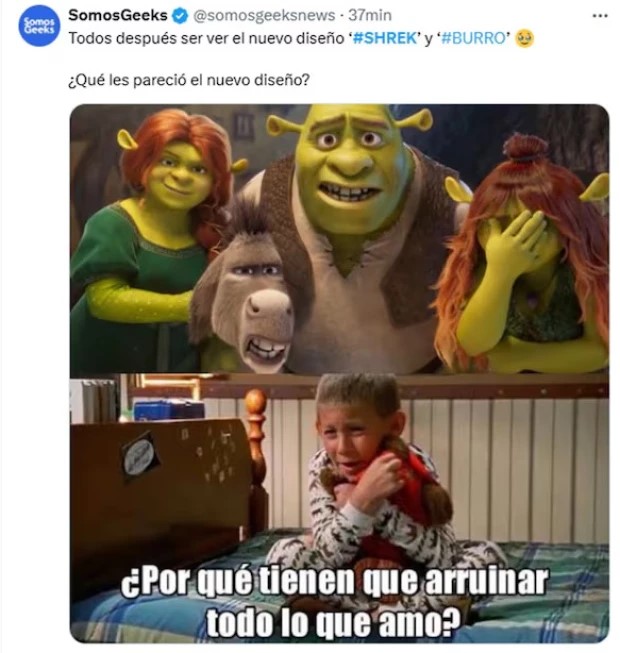Image resolution: width=620 pixels, height=653 pixels.
Task: Open the #SHREK hashtag
Action: click(385, 38)
